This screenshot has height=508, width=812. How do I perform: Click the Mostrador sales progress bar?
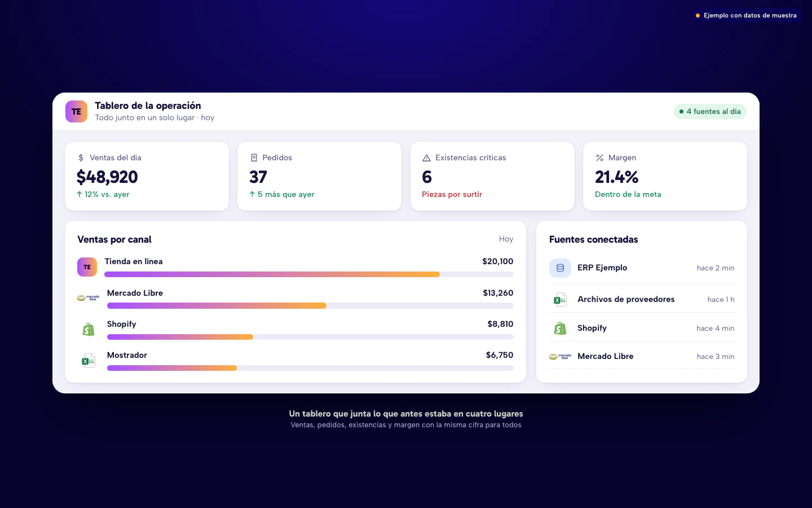coord(310,368)
